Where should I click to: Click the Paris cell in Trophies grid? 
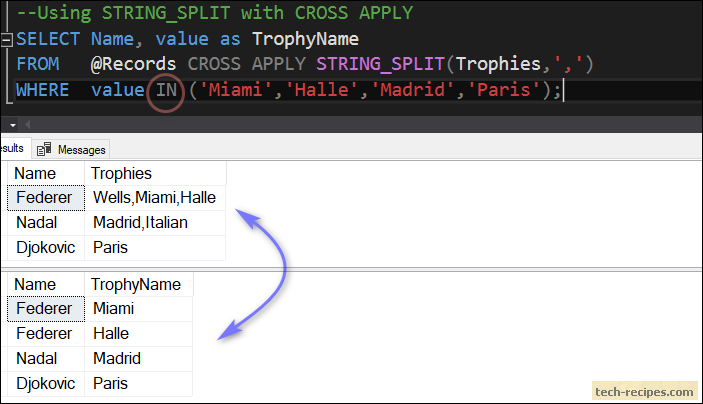(x=155, y=248)
